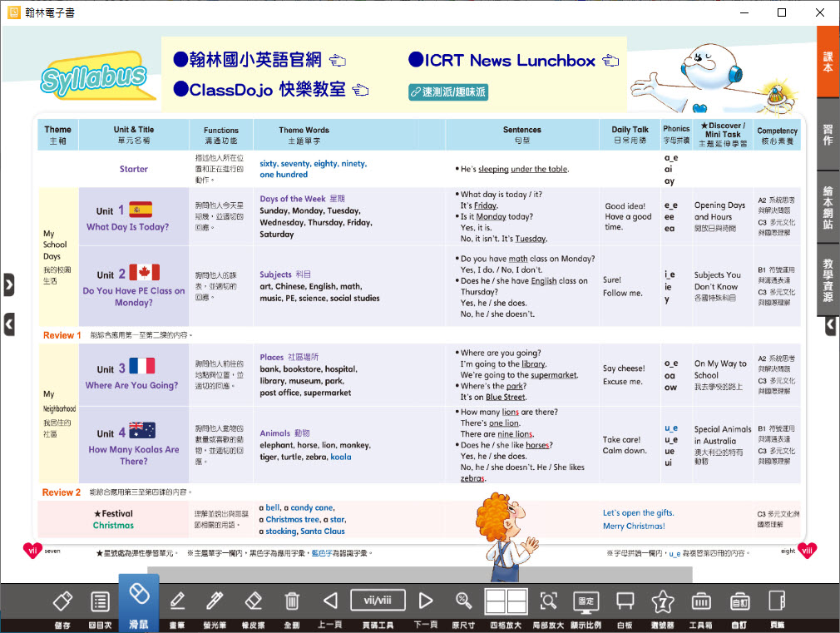Click the save (儲存) icon in bottom toolbar
Viewport: 840px width, 633px height.
[62, 601]
